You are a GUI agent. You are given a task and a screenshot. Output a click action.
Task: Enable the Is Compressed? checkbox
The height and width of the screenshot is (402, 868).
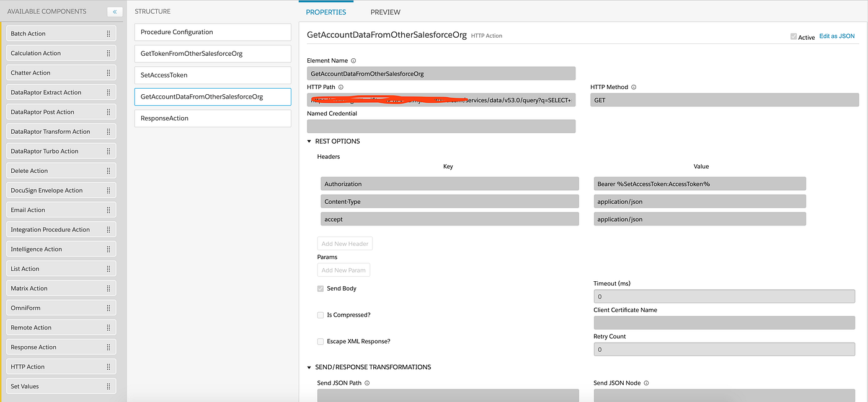(321, 315)
